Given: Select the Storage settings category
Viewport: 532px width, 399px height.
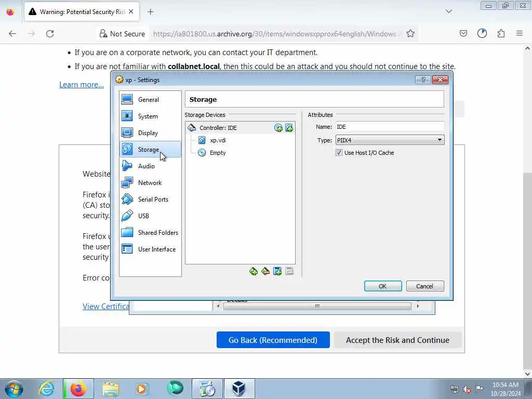Looking at the screenshot, I should pyautogui.click(x=150, y=149).
